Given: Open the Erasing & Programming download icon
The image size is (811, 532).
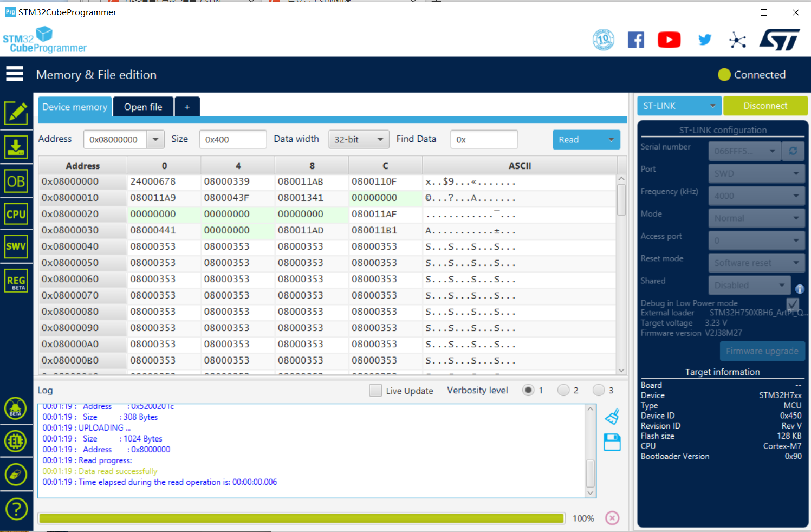Looking at the screenshot, I should (16, 147).
